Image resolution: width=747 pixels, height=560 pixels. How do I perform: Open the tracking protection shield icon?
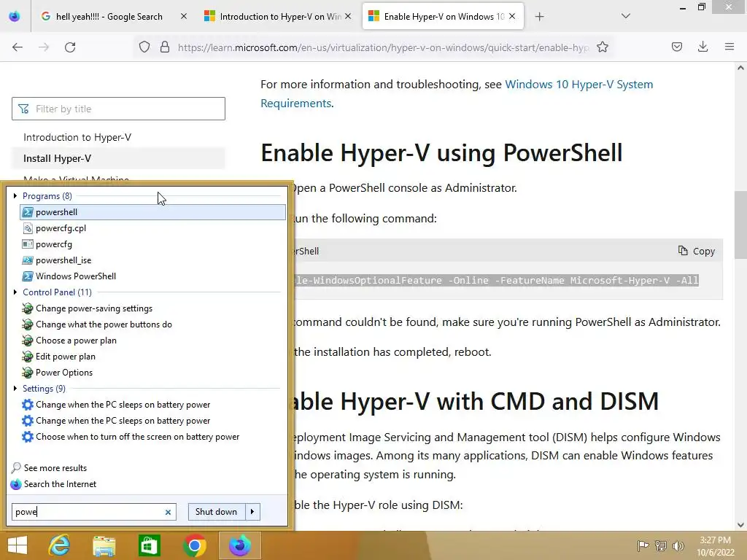pos(144,47)
